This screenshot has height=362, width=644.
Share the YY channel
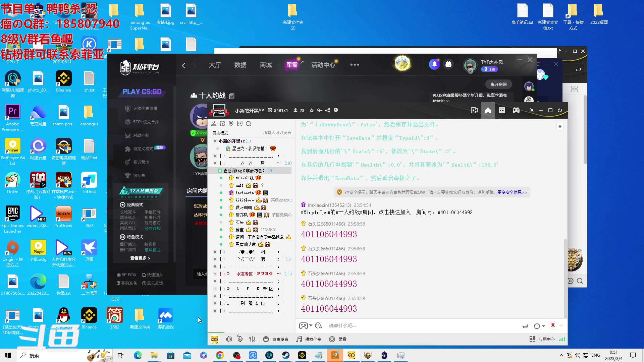(x=328, y=111)
